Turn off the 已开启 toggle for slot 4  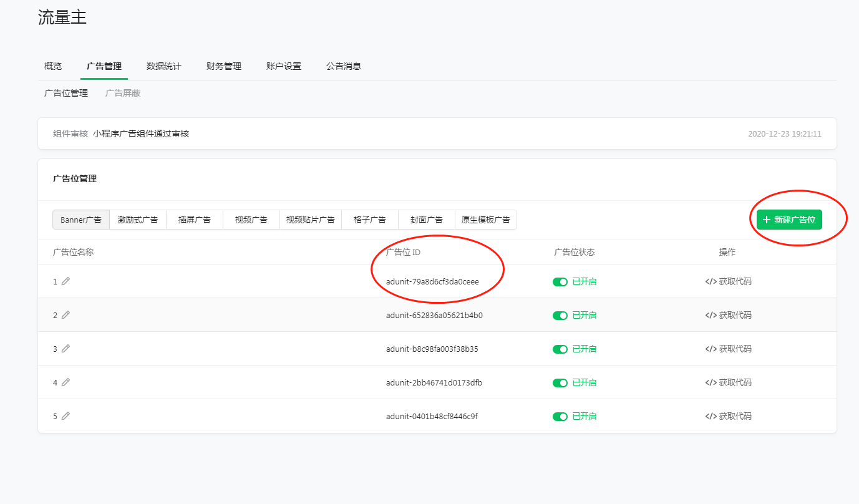pos(560,382)
